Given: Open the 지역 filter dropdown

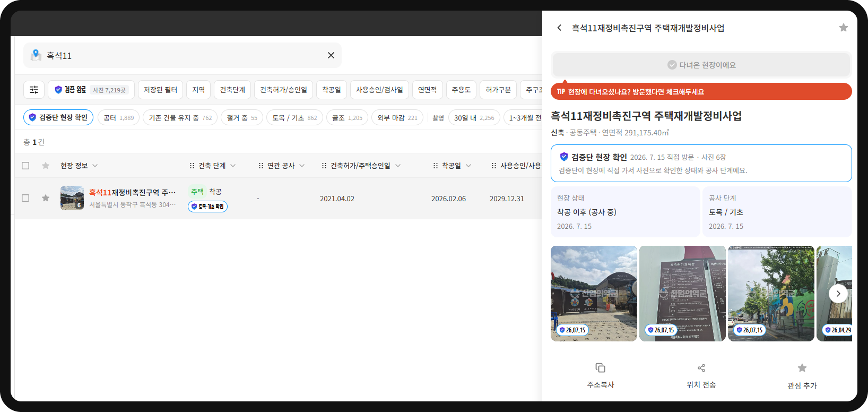Looking at the screenshot, I should pyautogui.click(x=198, y=90).
